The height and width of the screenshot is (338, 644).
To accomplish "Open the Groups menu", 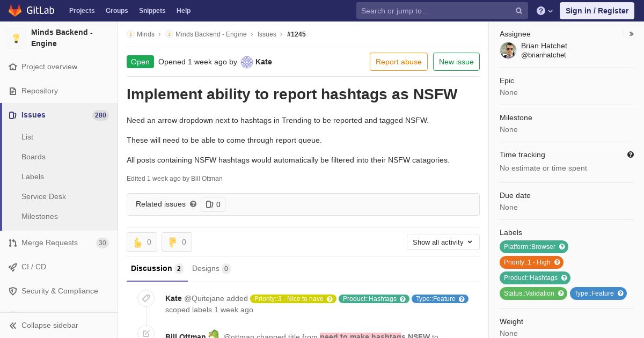I will [117, 11].
